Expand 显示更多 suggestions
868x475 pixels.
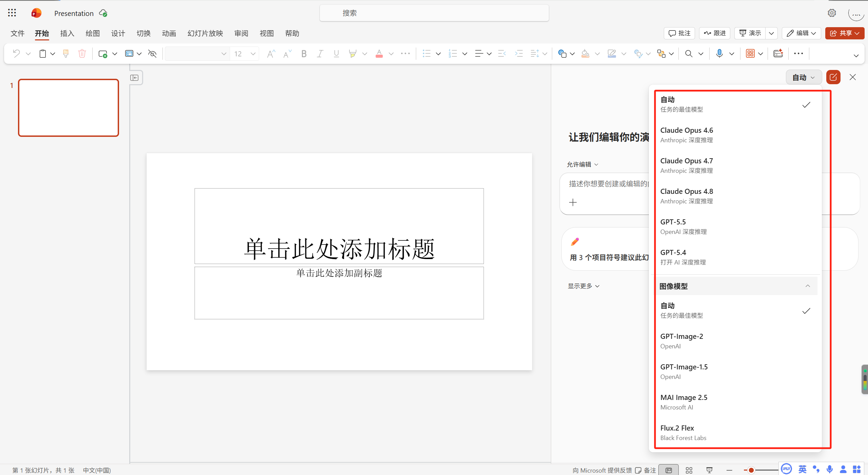pyautogui.click(x=583, y=286)
